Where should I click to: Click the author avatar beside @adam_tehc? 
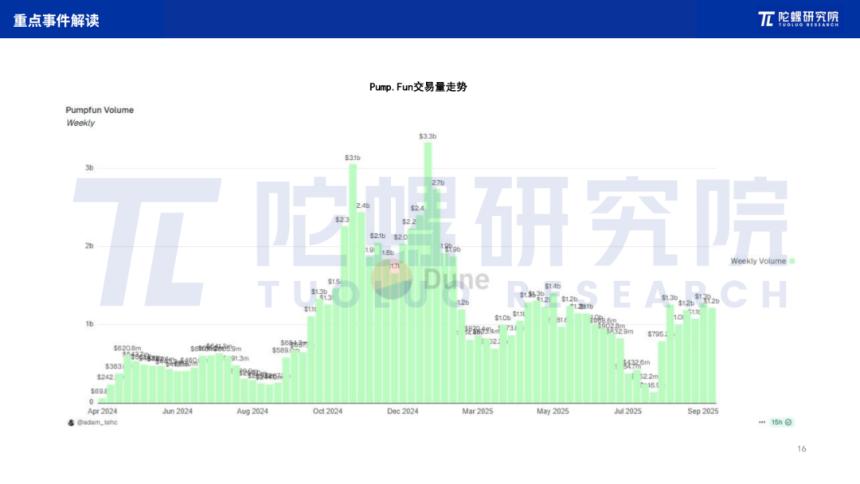(x=70, y=423)
